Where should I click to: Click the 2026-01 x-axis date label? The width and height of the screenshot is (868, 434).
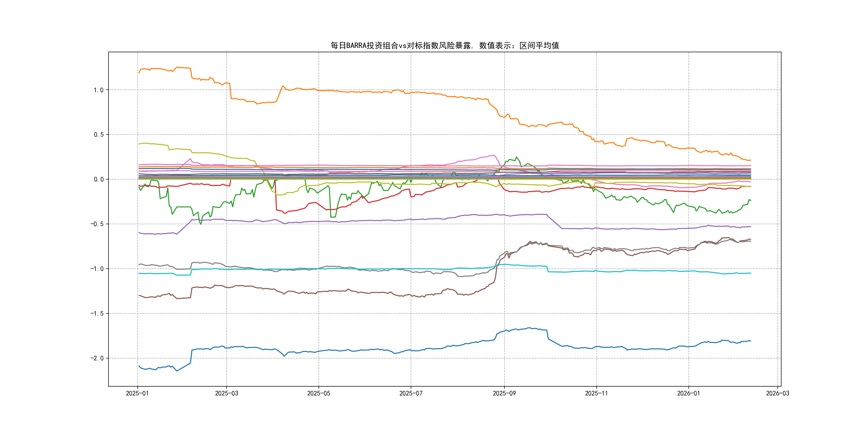click(x=689, y=393)
